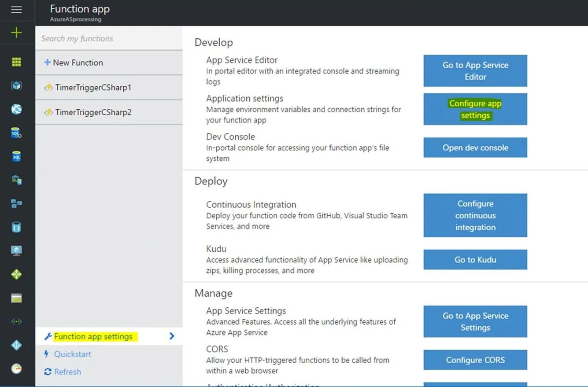Click the wrench icon beside Function app settings
This screenshot has height=387, width=588.
point(48,337)
